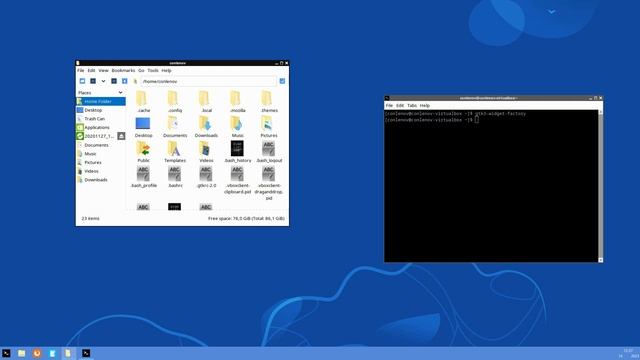Screen dimensions: 640x360
Task: Select the .vboxclient-clipboard.pid file
Action: click(x=237, y=173)
